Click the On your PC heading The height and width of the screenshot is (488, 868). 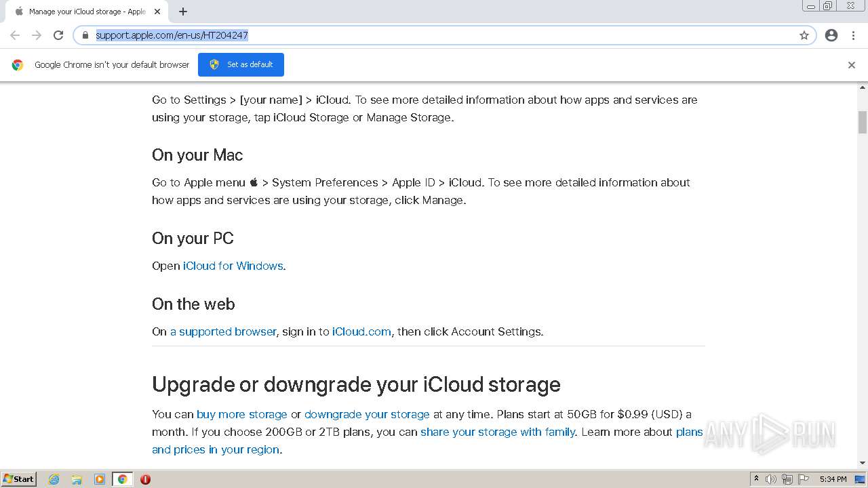(x=193, y=239)
